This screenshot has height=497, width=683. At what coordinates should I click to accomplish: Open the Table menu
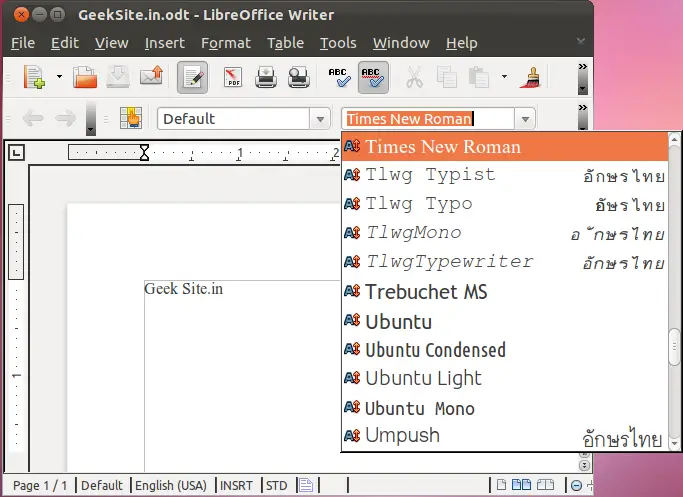tap(285, 43)
